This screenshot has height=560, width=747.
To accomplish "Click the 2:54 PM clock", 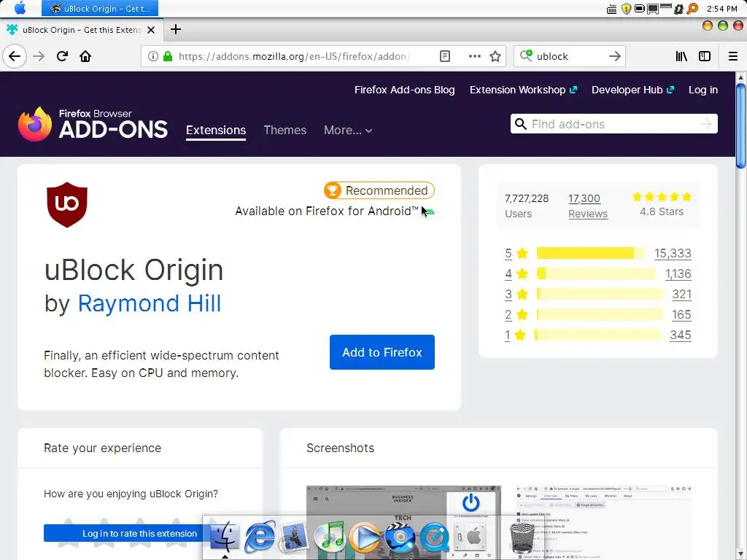I will (x=722, y=9).
